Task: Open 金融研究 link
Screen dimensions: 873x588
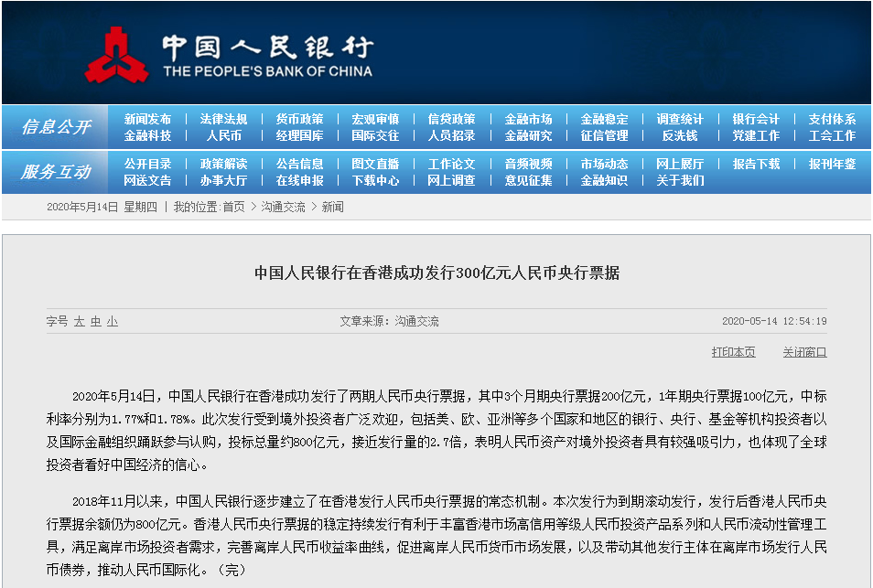Action: click(528, 135)
